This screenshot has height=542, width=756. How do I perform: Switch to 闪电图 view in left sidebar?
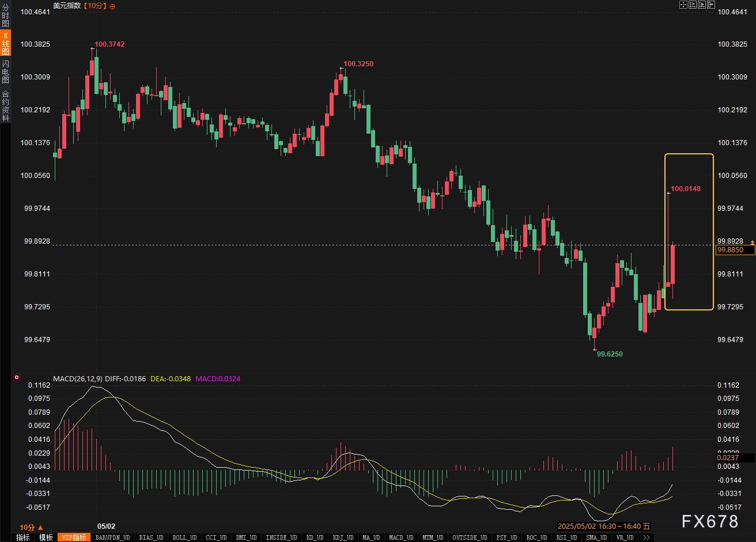[5, 71]
